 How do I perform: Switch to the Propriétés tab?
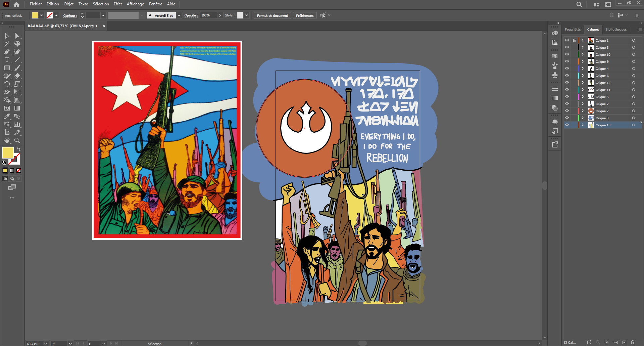[573, 30]
